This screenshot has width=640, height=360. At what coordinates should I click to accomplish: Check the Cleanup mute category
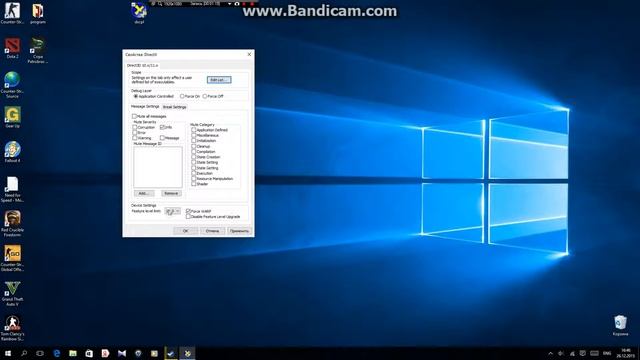coord(193,146)
